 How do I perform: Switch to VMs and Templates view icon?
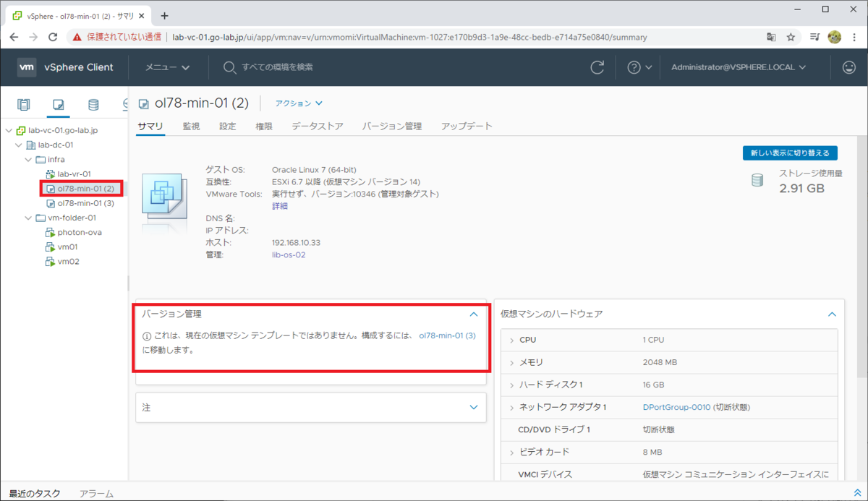(59, 106)
